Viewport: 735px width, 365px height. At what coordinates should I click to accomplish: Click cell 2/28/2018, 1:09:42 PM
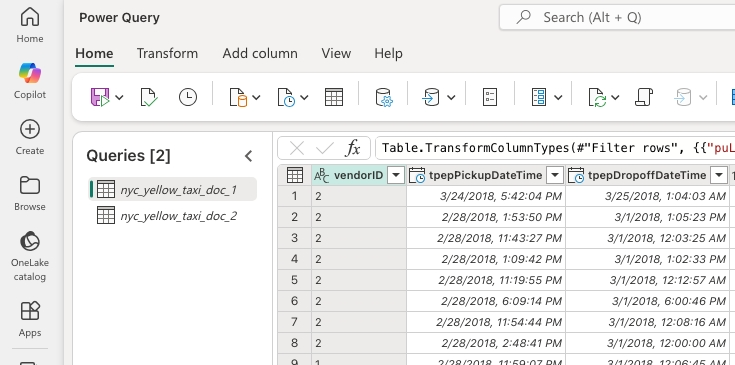point(486,259)
